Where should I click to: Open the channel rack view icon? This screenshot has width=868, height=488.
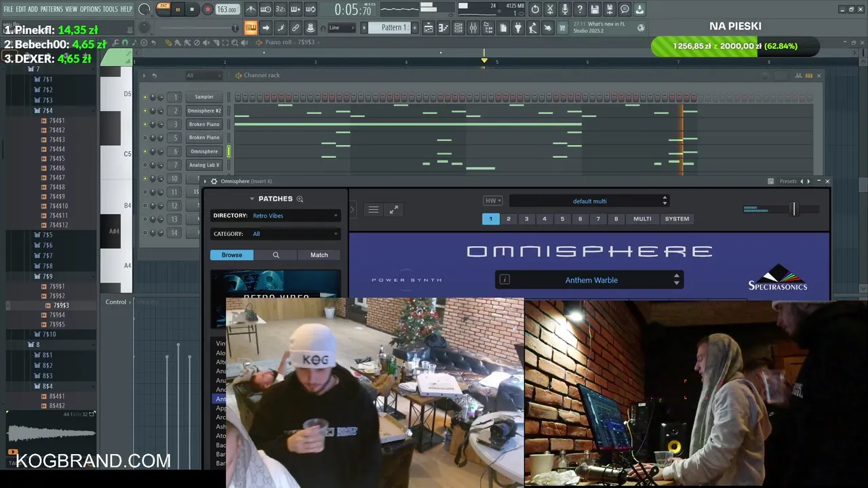coord(458,28)
